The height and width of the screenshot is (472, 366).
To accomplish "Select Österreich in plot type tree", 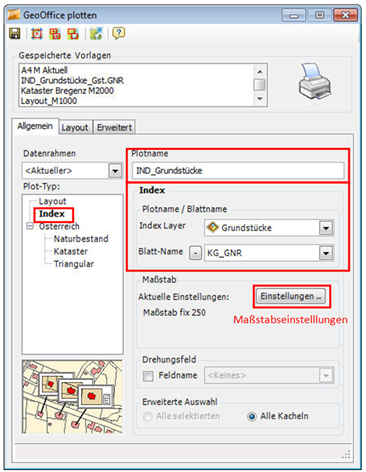I will click(x=59, y=226).
